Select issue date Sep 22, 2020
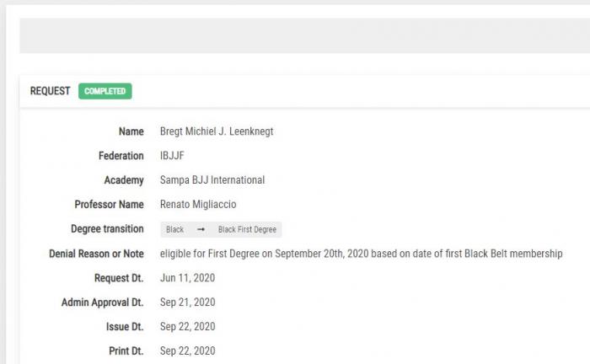590x364 pixels. (187, 326)
